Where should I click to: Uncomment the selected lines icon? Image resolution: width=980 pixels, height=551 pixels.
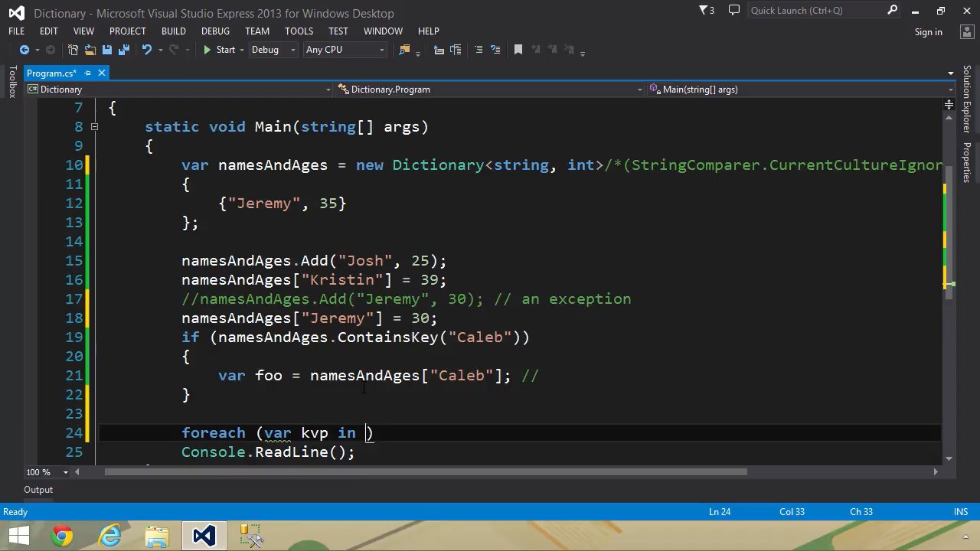[x=496, y=50]
